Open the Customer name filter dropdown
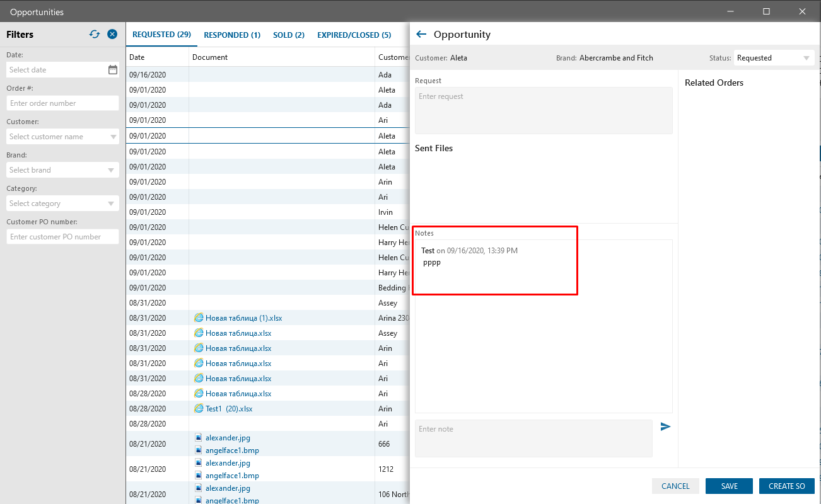 [x=113, y=137]
